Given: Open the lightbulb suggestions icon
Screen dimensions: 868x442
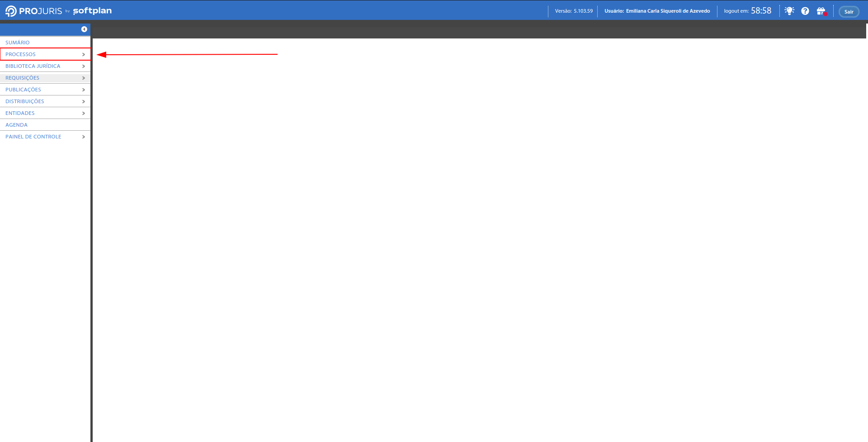Looking at the screenshot, I should 789,11.
